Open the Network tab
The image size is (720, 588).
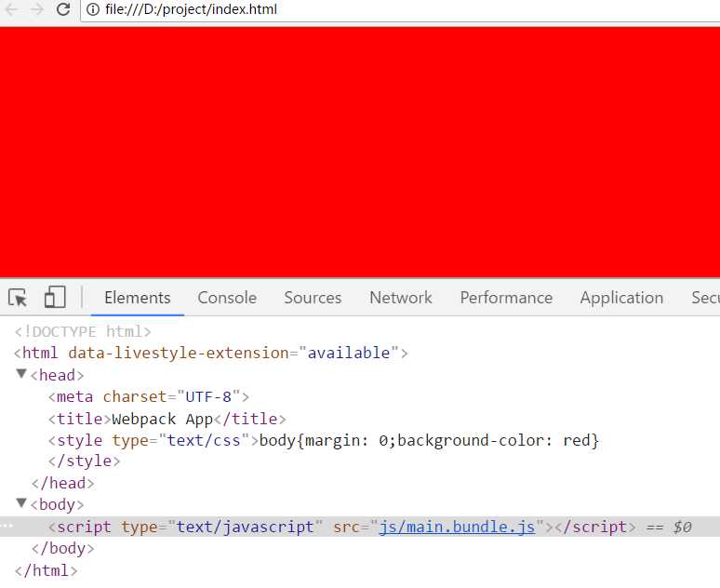pyautogui.click(x=400, y=298)
